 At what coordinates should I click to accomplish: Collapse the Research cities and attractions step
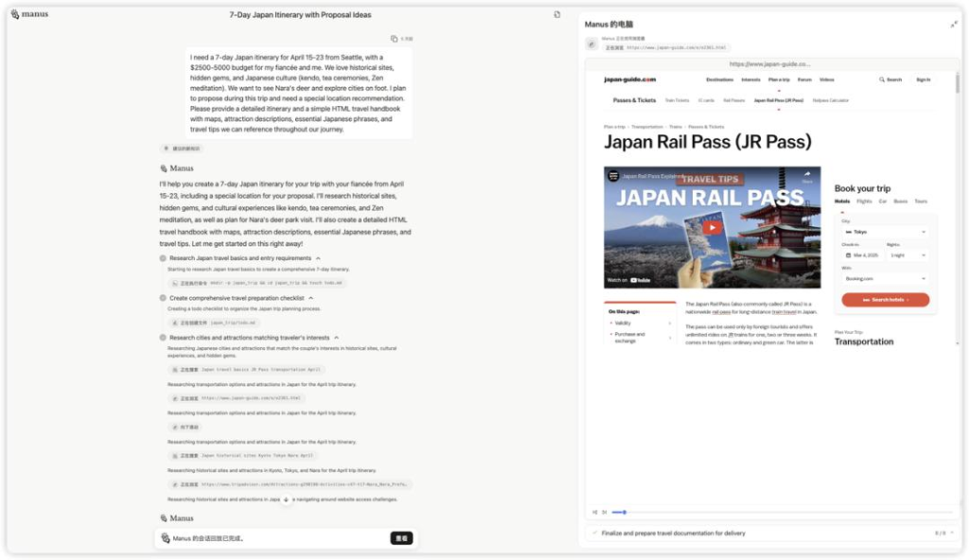point(336,338)
